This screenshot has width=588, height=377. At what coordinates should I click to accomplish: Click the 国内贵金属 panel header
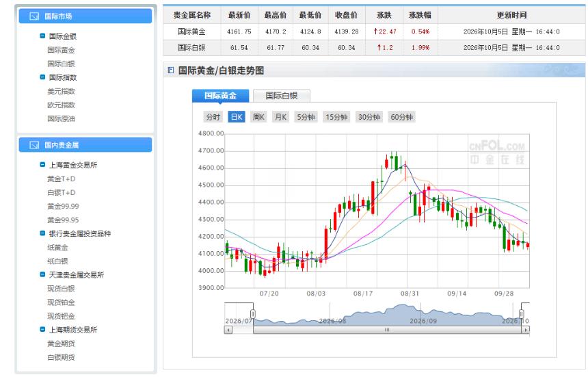coord(85,145)
